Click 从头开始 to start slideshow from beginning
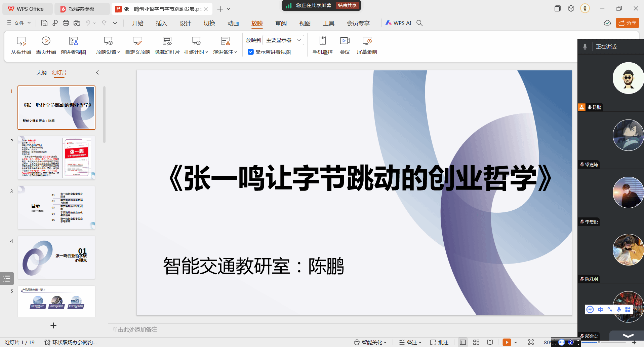 tap(21, 45)
